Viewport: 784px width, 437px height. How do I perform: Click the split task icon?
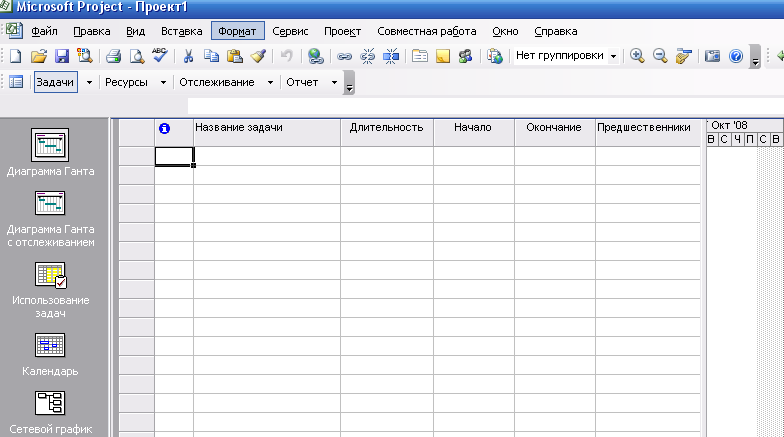391,56
